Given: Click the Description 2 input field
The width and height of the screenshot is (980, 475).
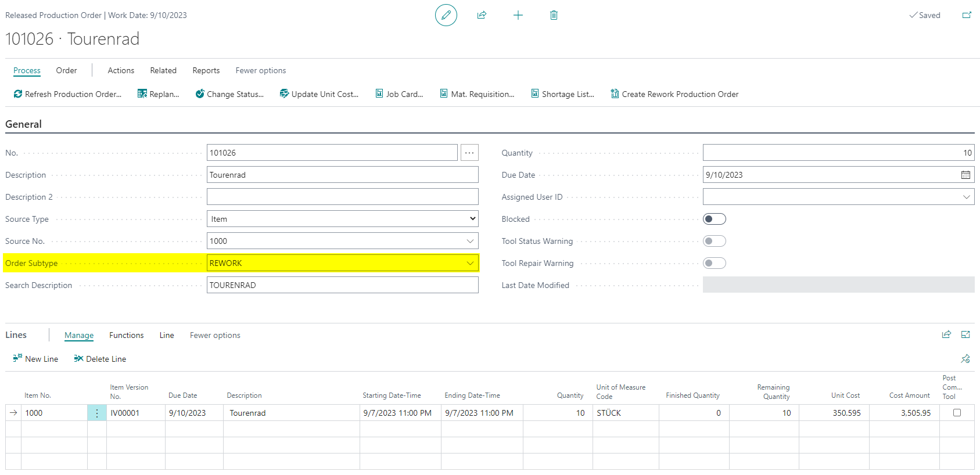Looking at the screenshot, I should pyautogui.click(x=343, y=197).
